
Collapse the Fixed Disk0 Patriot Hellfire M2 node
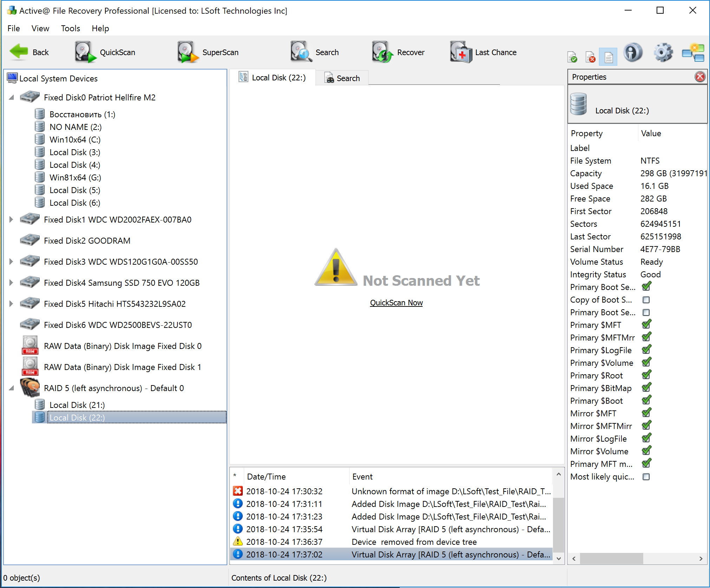tap(12, 97)
